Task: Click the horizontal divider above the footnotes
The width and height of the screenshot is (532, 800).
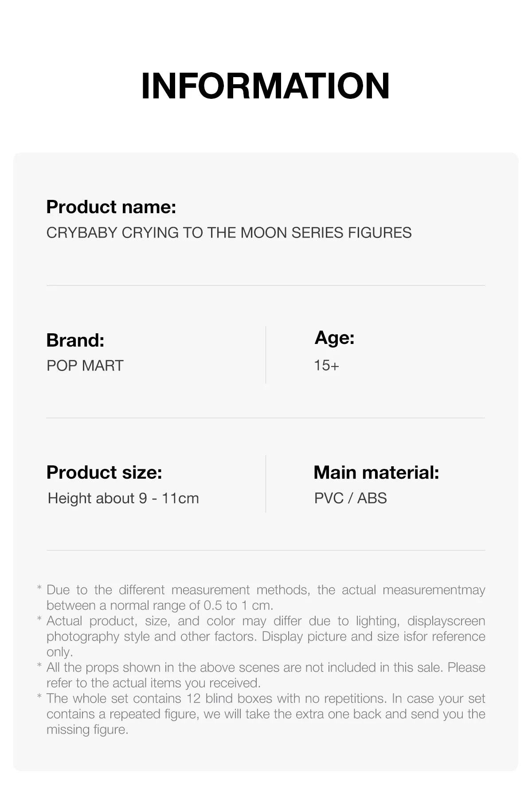Action: [x=266, y=550]
